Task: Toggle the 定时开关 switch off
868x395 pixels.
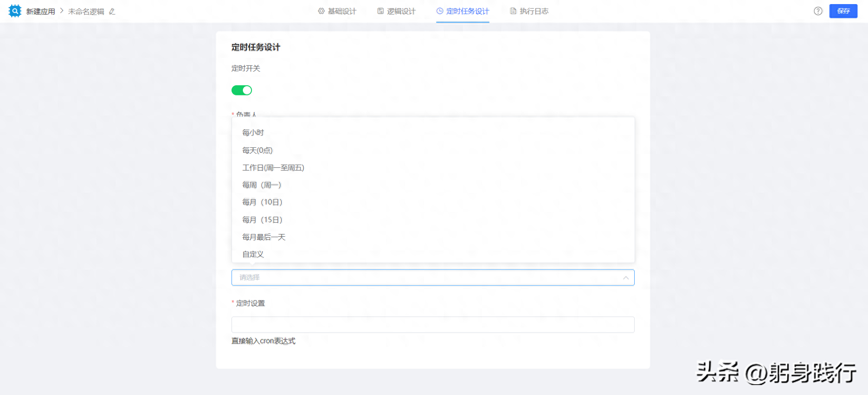Action: click(x=242, y=90)
